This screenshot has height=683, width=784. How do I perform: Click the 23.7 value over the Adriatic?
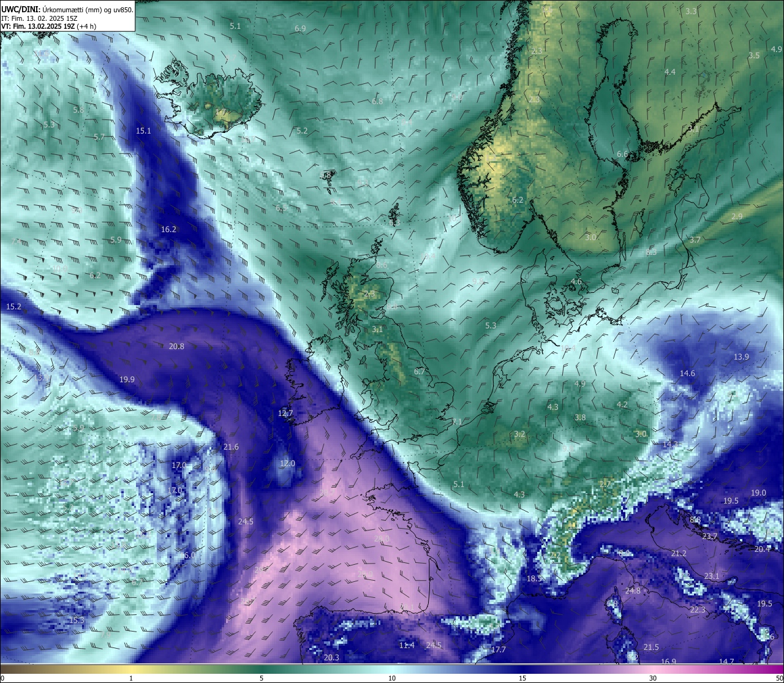click(x=709, y=536)
